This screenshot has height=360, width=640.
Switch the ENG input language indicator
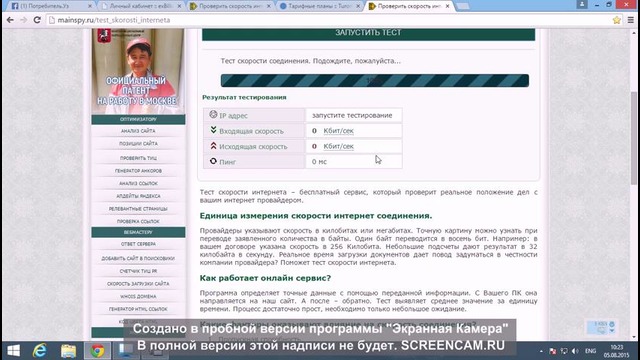[x=590, y=351]
